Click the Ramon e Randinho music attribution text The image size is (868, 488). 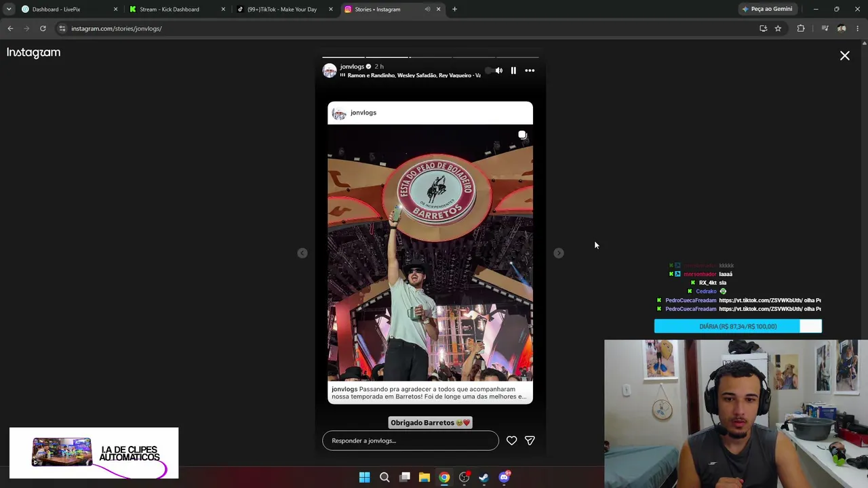tap(414, 75)
